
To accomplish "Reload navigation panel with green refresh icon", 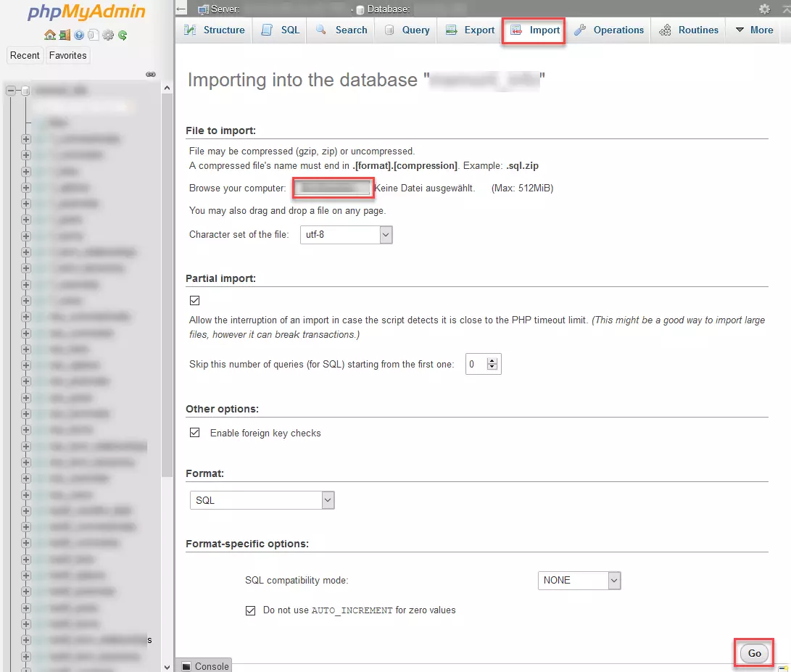I will [123, 35].
